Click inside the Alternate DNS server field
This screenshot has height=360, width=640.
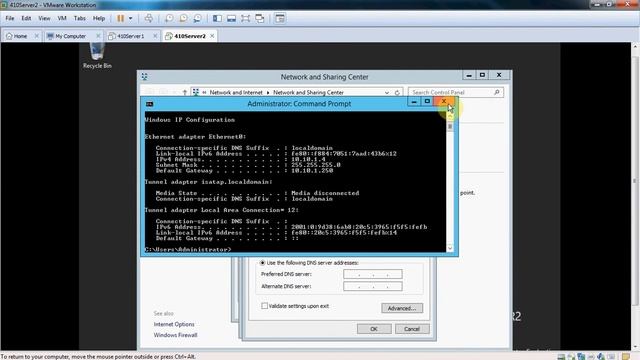373,286
